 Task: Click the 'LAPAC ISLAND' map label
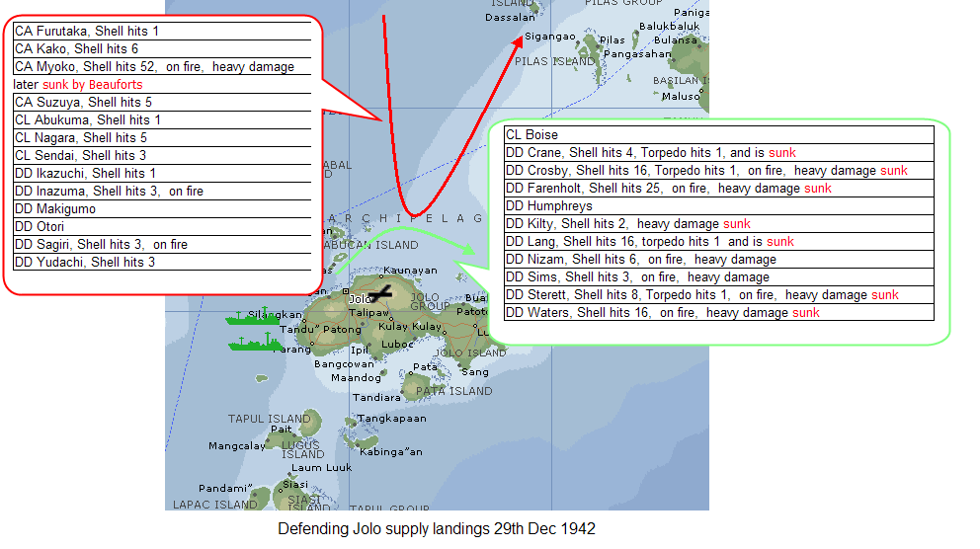[215, 504]
